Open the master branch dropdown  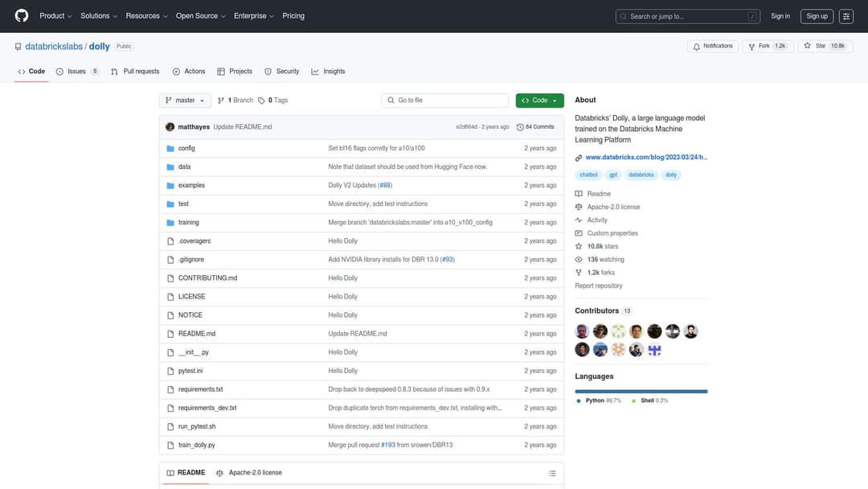(x=186, y=101)
